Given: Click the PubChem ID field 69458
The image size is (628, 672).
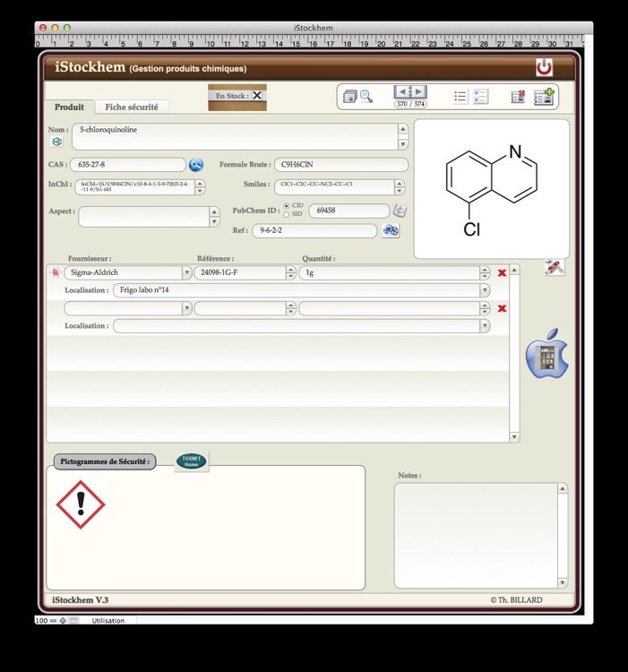Looking at the screenshot, I should coord(349,211).
